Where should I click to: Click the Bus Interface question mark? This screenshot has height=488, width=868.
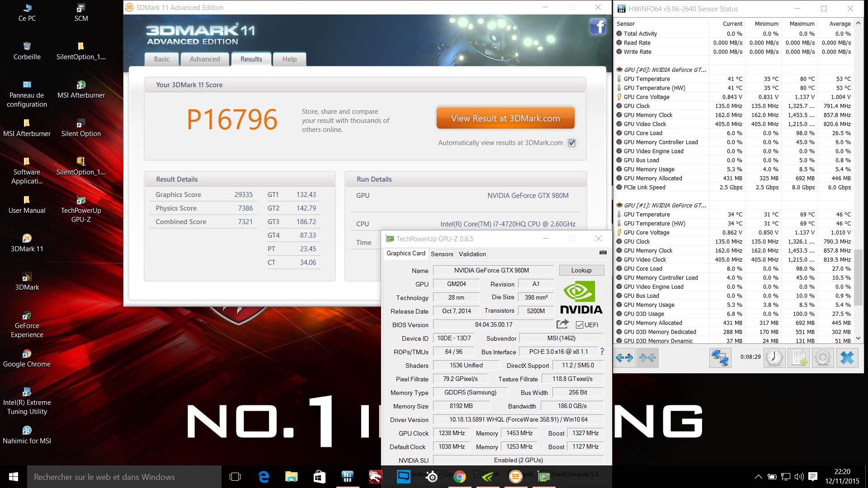(x=602, y=352)
